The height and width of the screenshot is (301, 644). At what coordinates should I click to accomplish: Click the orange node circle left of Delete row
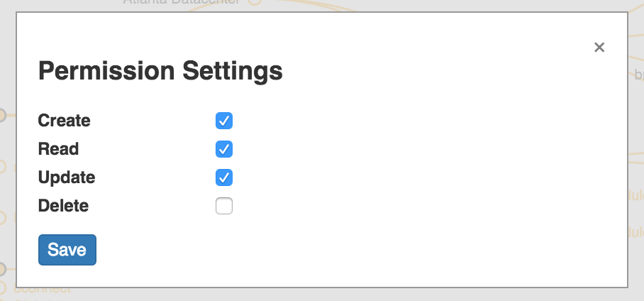point(2,219)
